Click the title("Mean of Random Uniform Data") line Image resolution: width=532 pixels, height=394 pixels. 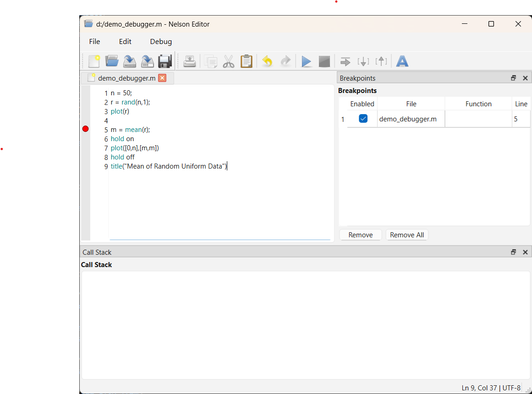tap(169, 166)
